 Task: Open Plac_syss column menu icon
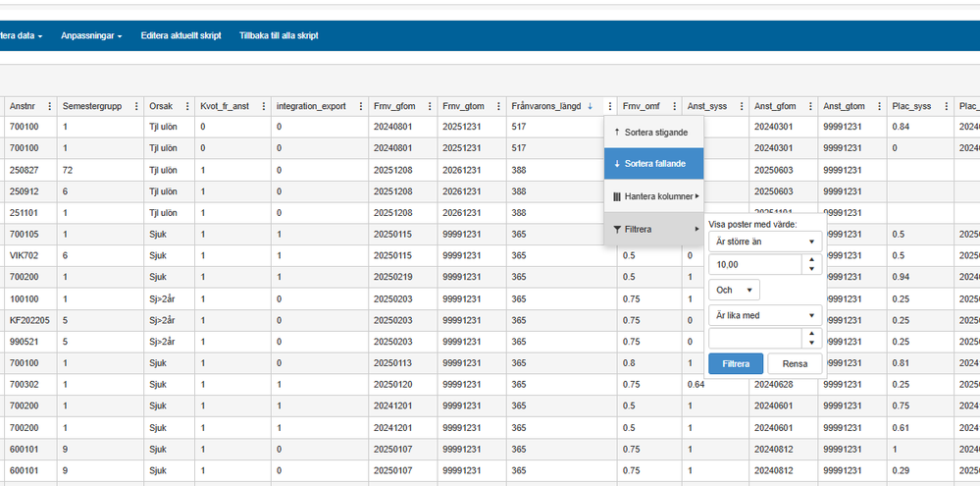(x=946, y=106)
